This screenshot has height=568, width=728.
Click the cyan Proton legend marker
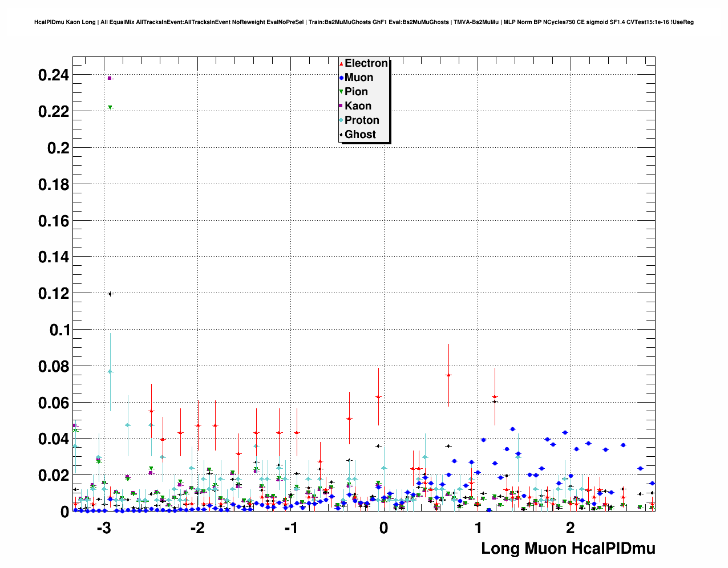(x=341, y=120)
